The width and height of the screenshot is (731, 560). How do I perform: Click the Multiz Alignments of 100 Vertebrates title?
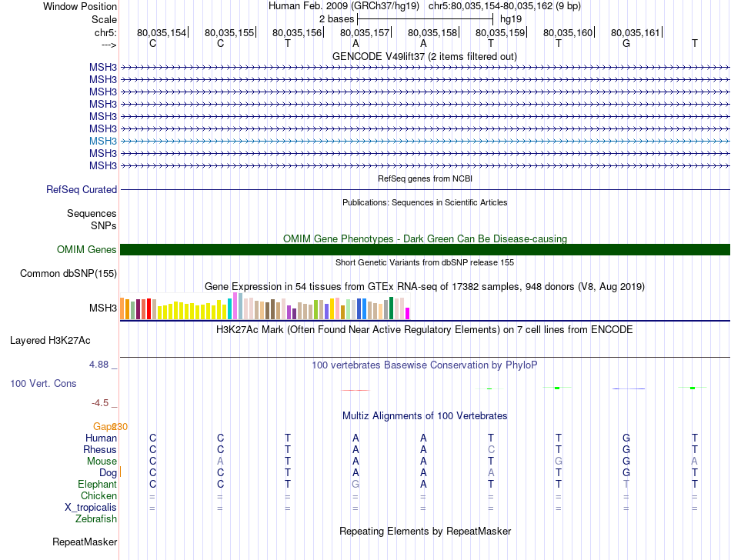[x=425, y=415]
